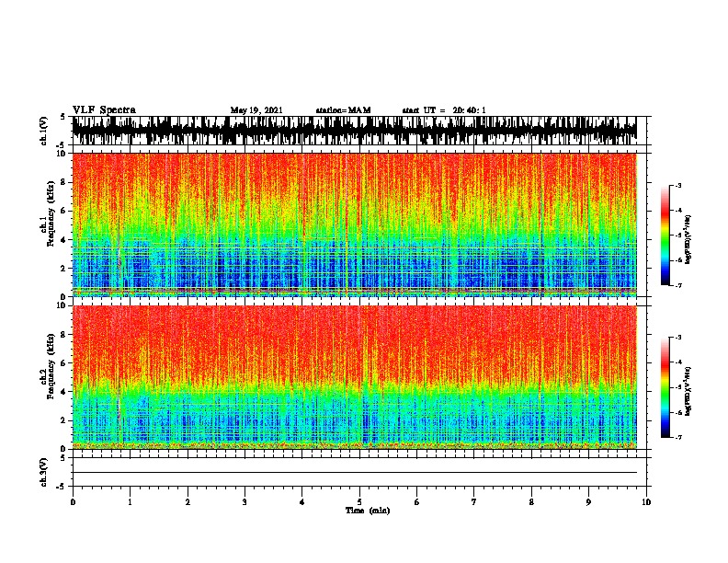Click the time axis tick label "7"
Image resolution: width=728 pixels, height=563 pixels.
(x=474, y=502)
